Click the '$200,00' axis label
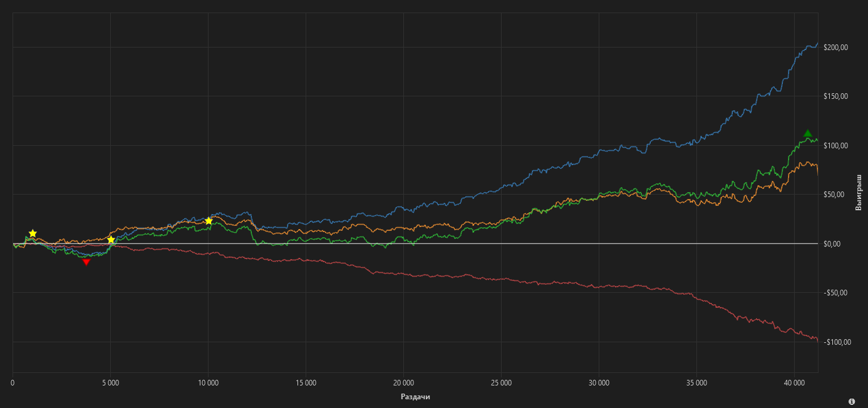Screen dimensions: 868x408 pyautogui.click(x=835, y=48)
